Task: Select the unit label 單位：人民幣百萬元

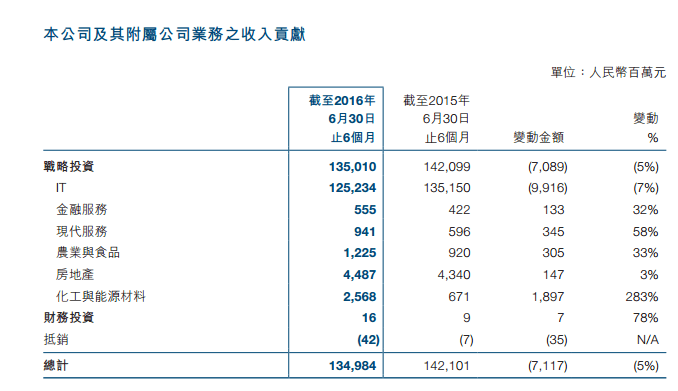Action: 608,72
